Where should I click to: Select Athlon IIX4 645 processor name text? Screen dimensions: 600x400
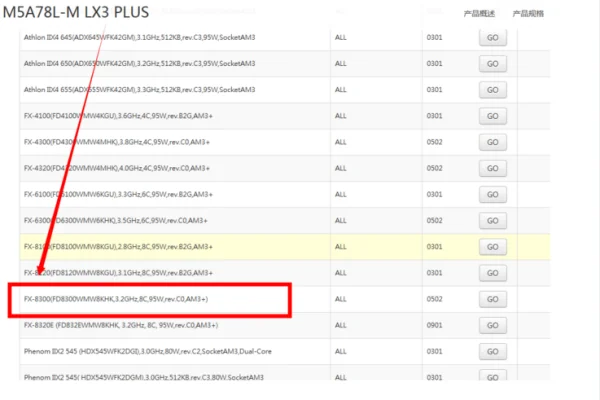[x=139, y=38]
